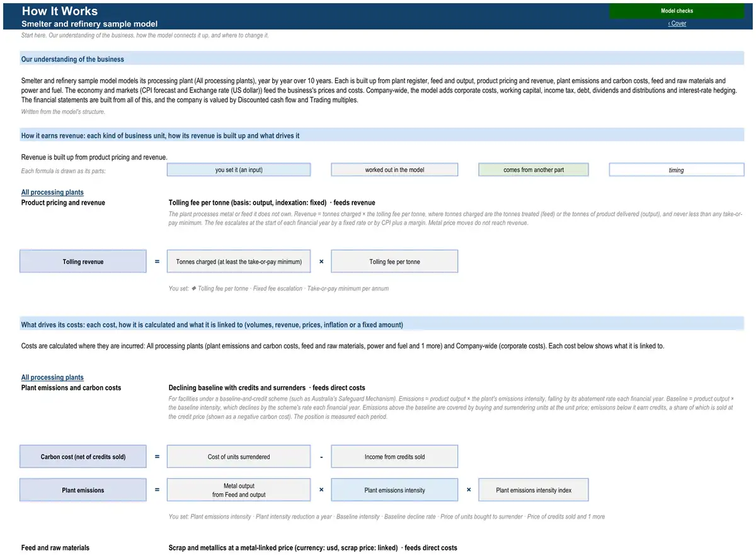The height and width of the screenshot is (555, 756).
Task: Select the blue Plant emissions intensity input box
Action: point(394,490)
